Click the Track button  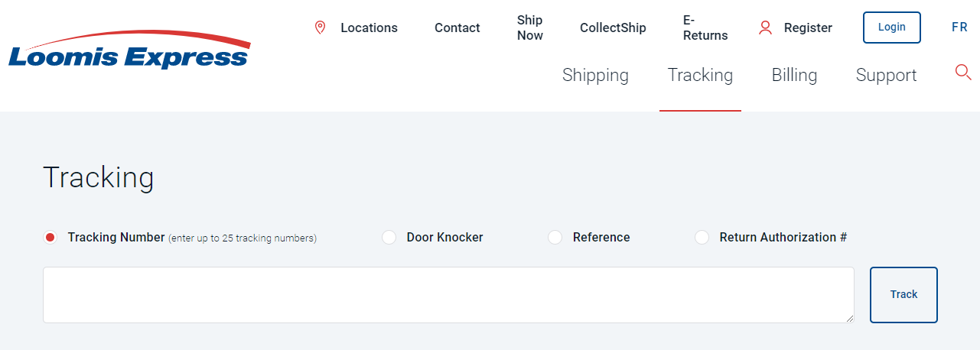point(903,295)
